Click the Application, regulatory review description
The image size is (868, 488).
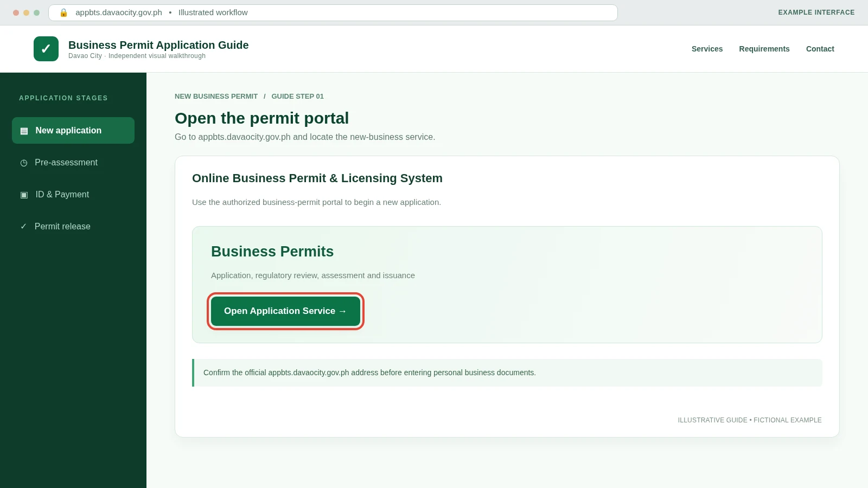pyautogui.click(x=313, y=275)
